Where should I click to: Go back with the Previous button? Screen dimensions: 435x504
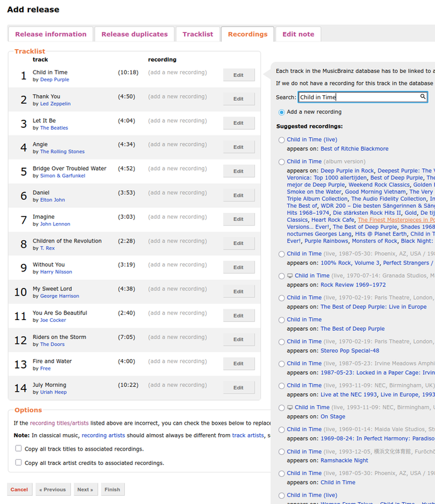point(53,490)
